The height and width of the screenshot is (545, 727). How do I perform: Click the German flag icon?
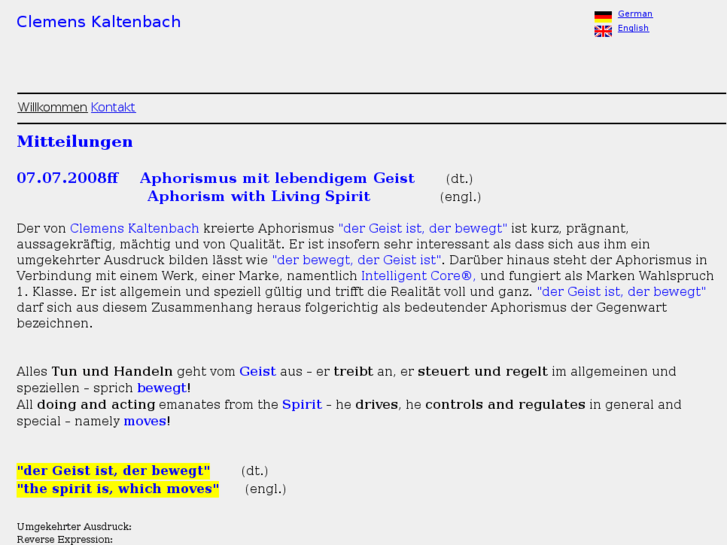coord(603,17)
